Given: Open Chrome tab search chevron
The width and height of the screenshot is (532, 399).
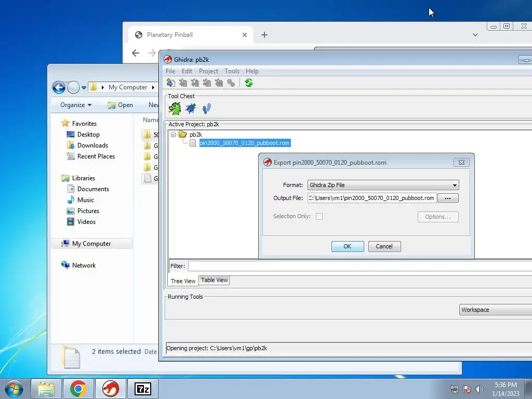Looking at the screenshot, I should [x=475, y=35].
